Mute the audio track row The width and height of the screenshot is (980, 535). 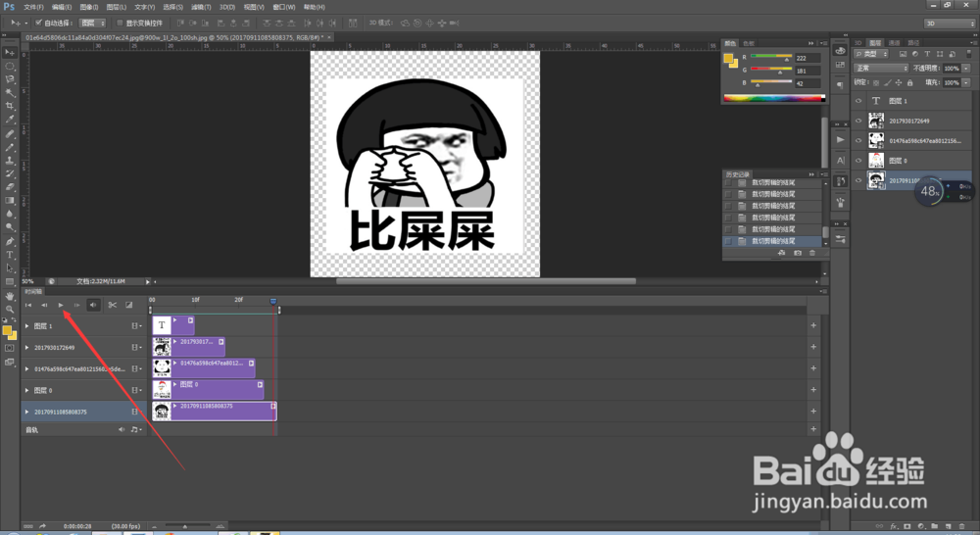point(122,429)
